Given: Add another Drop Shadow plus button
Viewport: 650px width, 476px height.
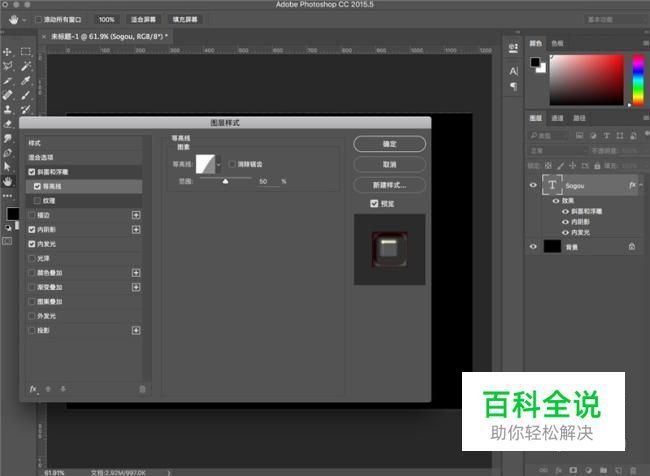Looking at the screenshot, I should click(x=136, y=330).
